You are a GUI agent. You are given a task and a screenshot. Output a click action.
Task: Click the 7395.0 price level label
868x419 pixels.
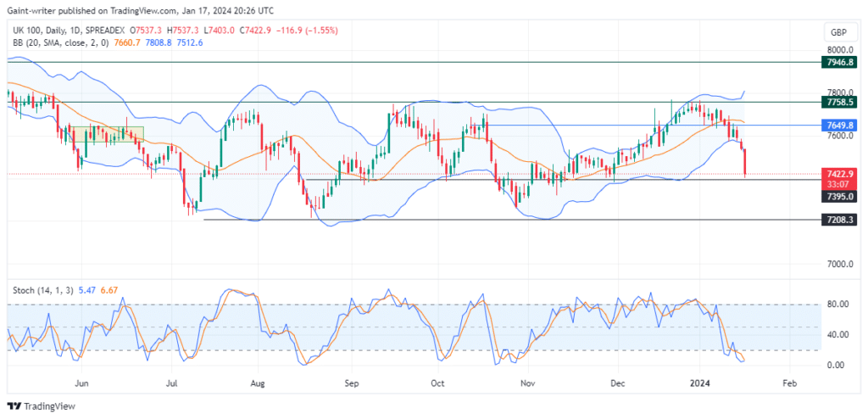(839, 196)
